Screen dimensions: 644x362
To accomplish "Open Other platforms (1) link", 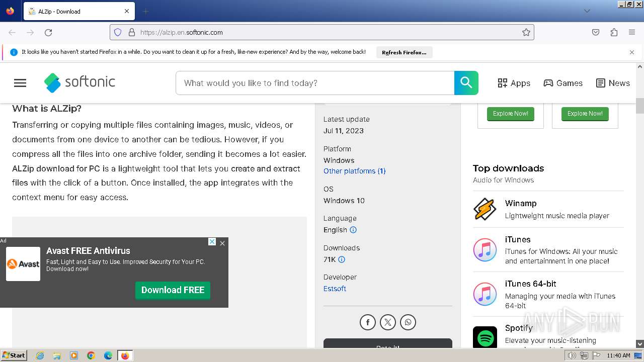I will [x=354, y=171].
